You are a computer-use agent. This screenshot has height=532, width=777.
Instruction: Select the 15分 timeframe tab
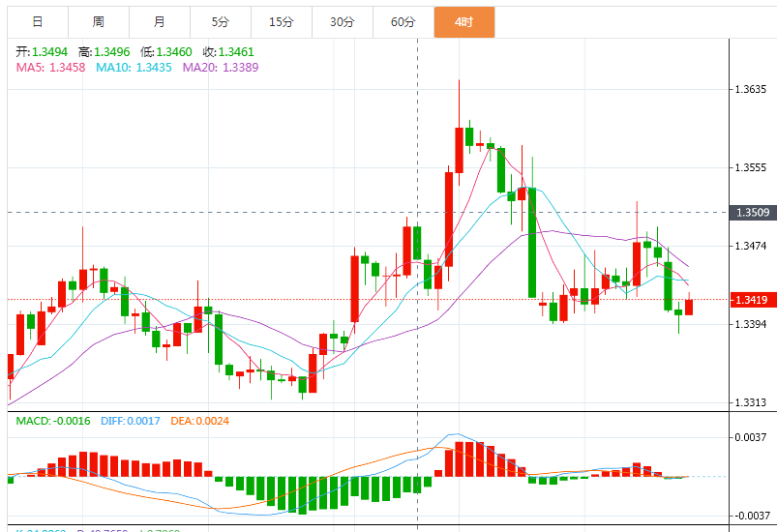tap(282, 22)
